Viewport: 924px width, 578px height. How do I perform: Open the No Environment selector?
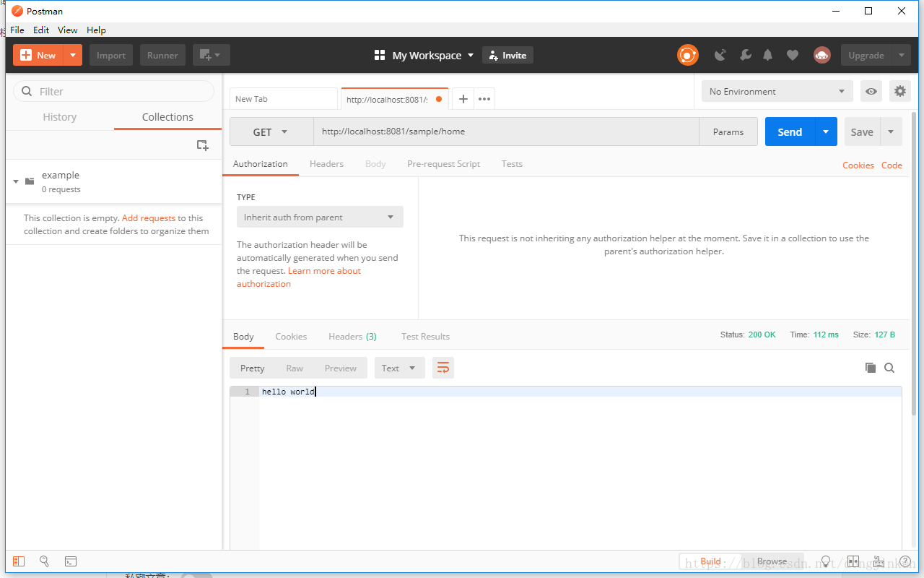pyautogui.click(x=777, y=91)
